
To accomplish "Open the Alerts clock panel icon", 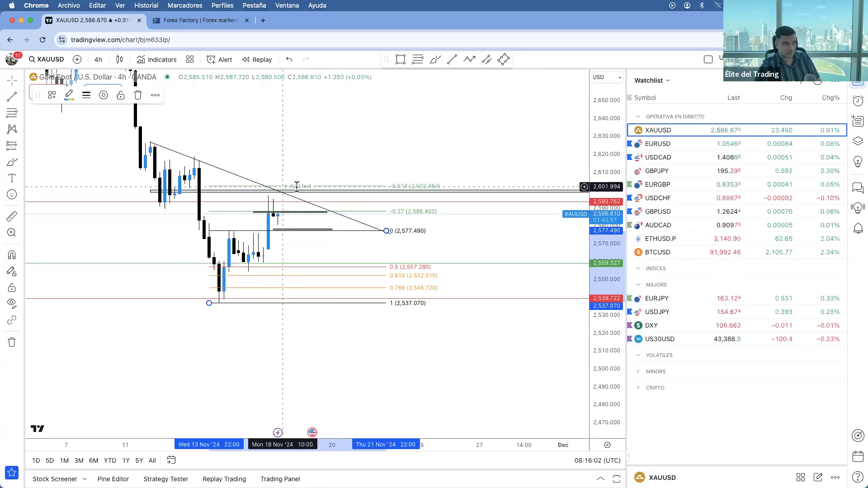I will point(858,101).
